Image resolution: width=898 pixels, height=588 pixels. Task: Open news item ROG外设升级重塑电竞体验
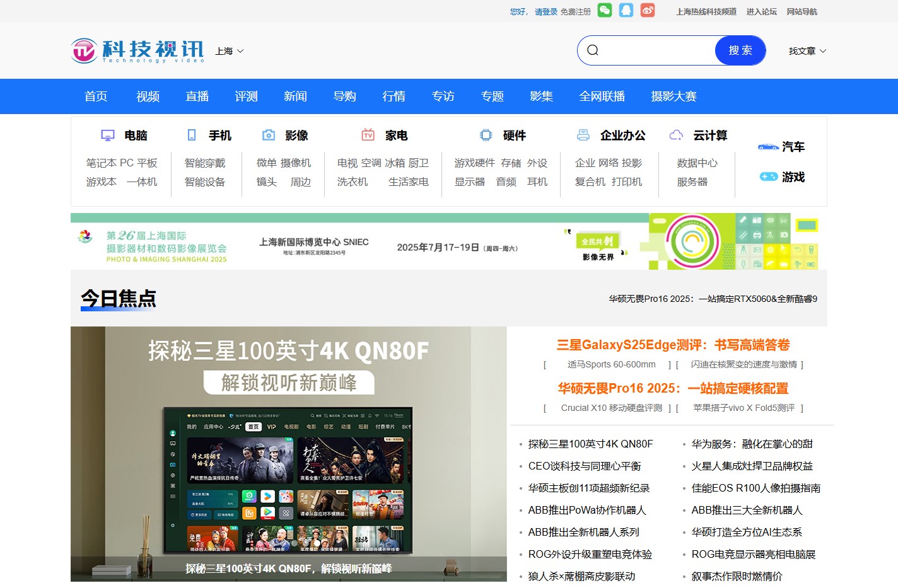(590, 555)
